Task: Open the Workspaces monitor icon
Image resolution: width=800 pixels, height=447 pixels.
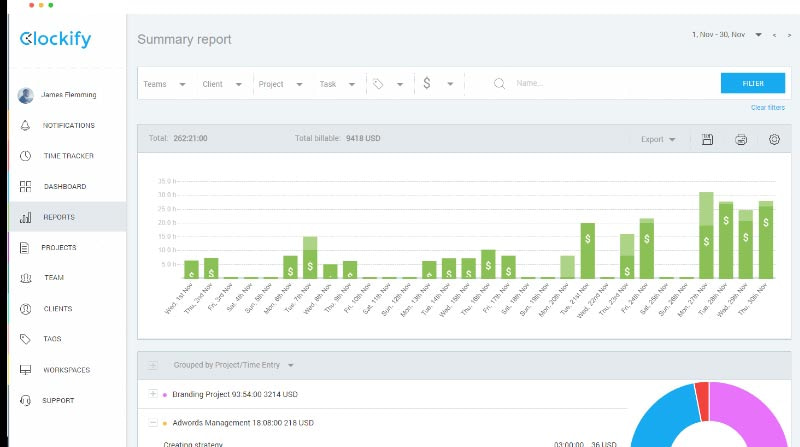Action: 25,369
